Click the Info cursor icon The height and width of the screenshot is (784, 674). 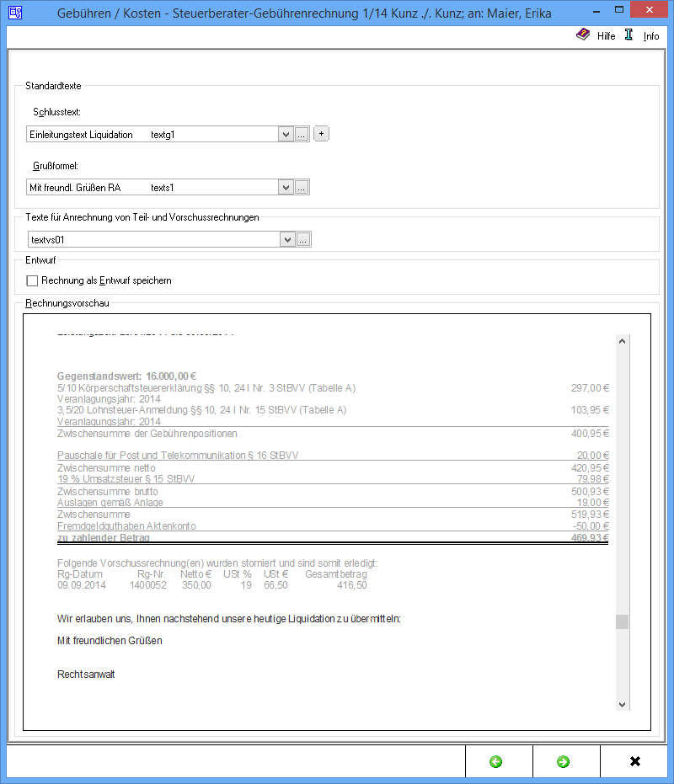click(x=629, y=35)
